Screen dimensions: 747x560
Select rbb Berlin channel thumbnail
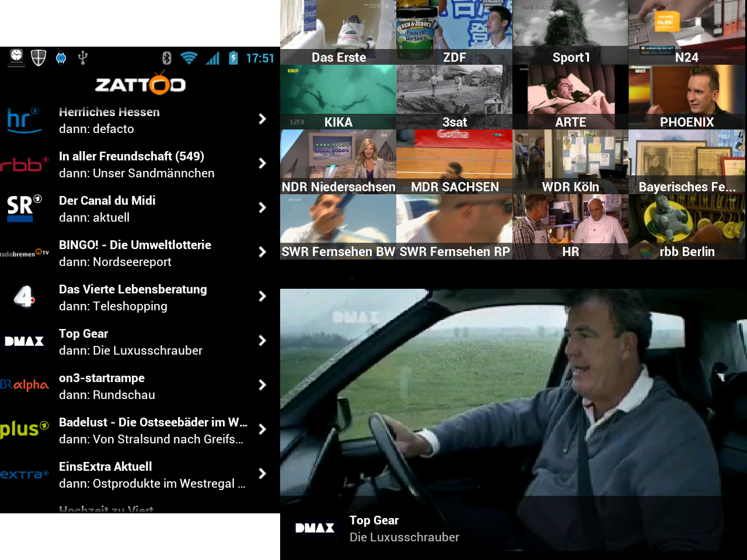coord(687,226)
